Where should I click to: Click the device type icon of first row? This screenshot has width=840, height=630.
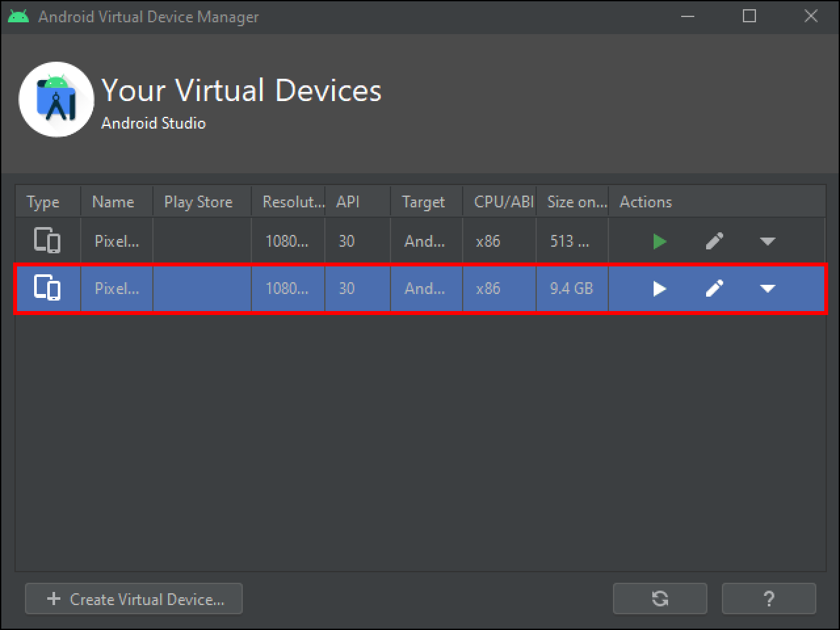pos(47,240)
